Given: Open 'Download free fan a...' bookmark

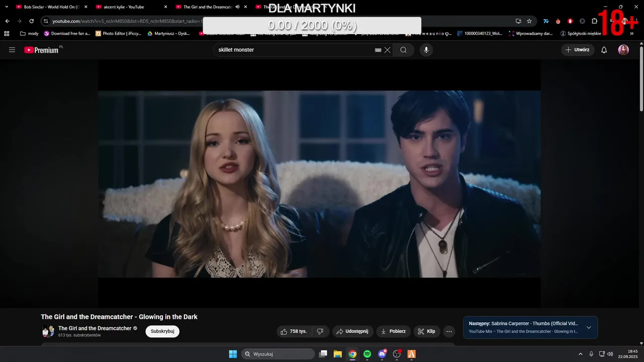Looking at the screenshot, I should click(67, 34).
